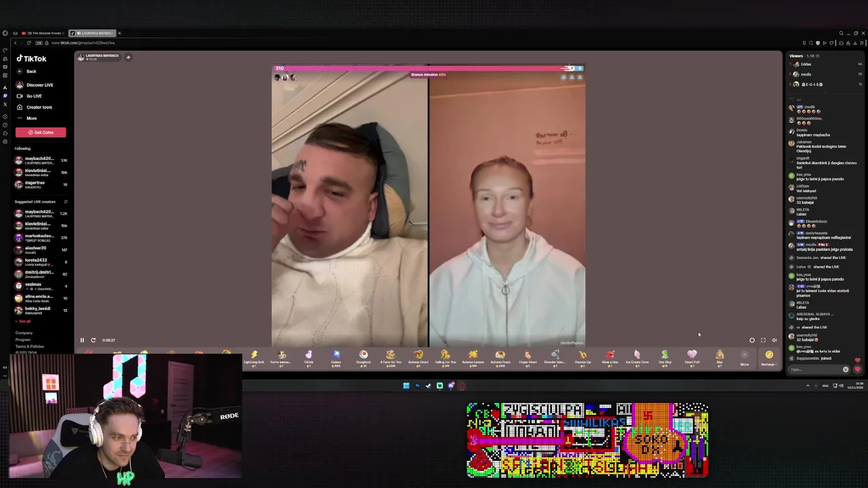Open the emoji picker in chat

coord(846,369)
